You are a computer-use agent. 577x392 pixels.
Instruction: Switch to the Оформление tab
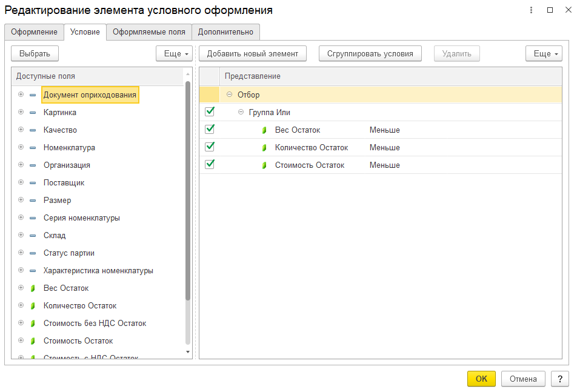(34, 32)
